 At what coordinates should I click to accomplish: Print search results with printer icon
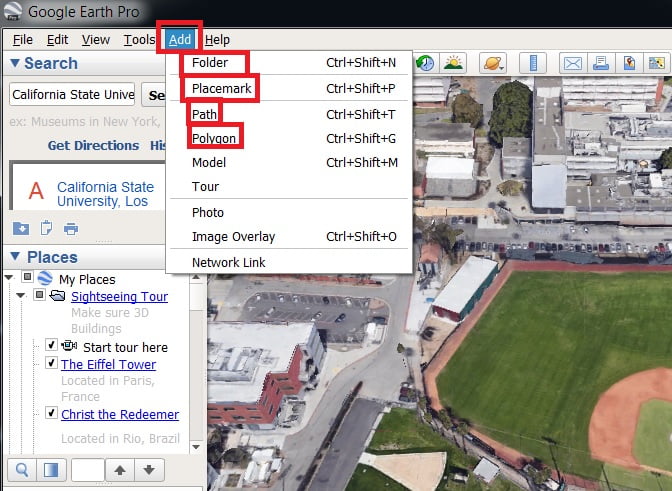[x=71, y=229]
